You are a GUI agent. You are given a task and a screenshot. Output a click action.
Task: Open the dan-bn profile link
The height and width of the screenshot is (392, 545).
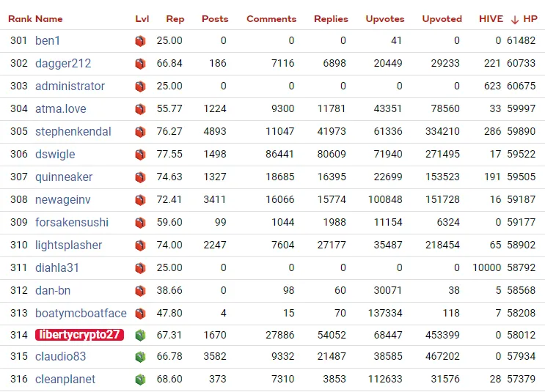53,290
